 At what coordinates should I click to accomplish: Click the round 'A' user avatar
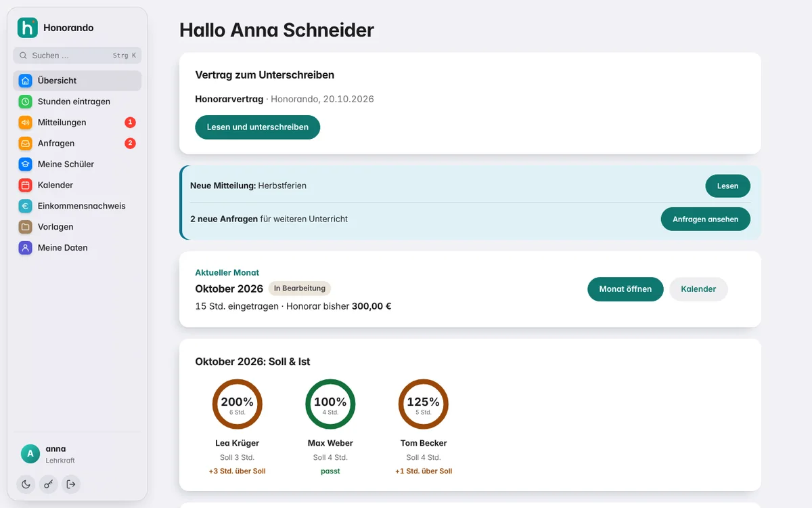tap(30, 454)
